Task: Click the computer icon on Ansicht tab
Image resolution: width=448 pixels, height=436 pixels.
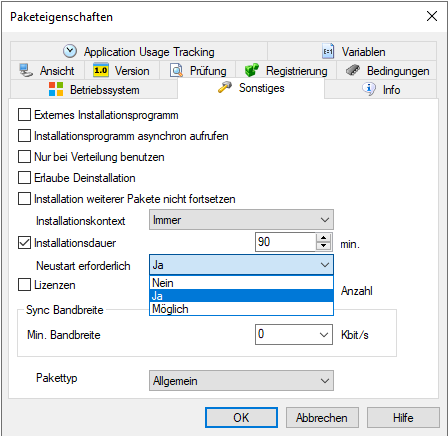Action: [26, 70]
